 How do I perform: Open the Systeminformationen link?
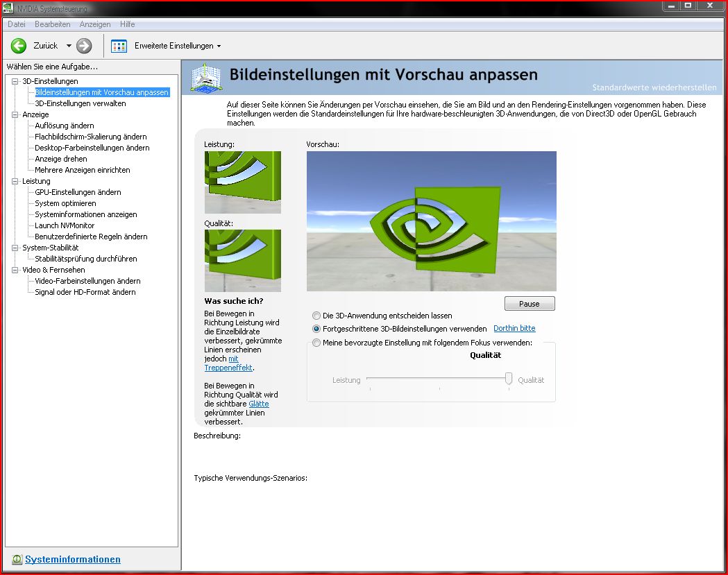click(x=73, y=559)
